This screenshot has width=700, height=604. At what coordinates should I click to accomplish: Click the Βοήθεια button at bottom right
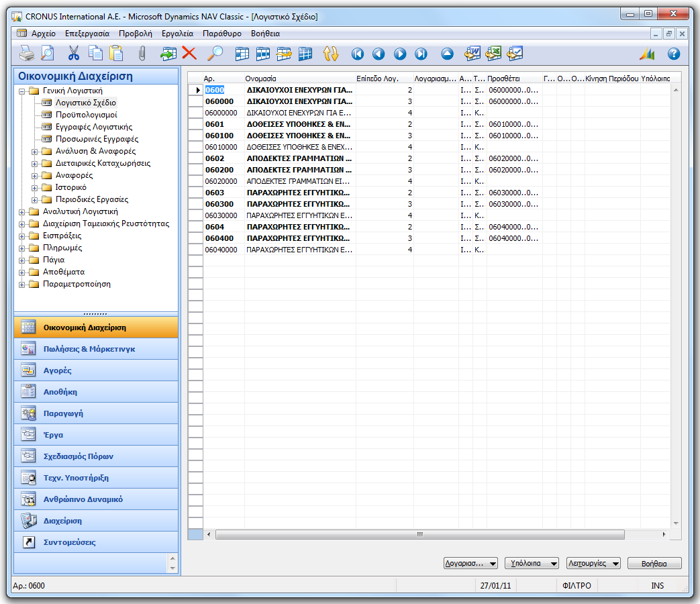pos(654,563)
